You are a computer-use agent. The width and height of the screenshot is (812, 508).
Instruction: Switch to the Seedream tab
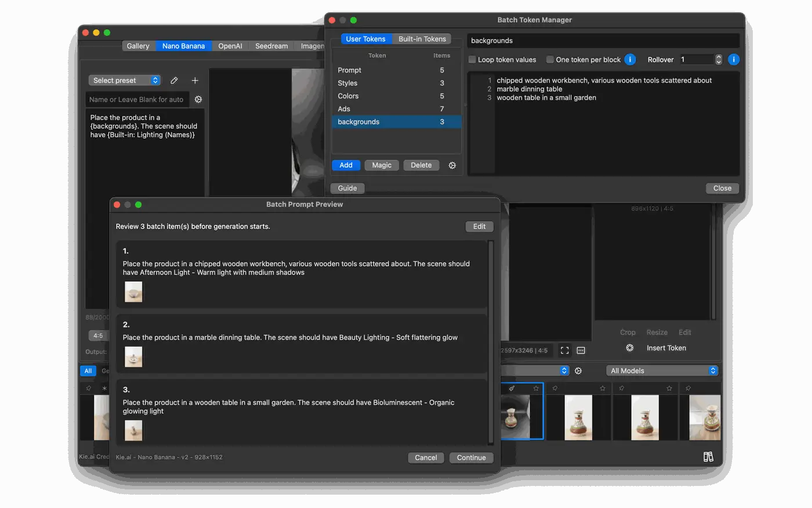[271, 46]
